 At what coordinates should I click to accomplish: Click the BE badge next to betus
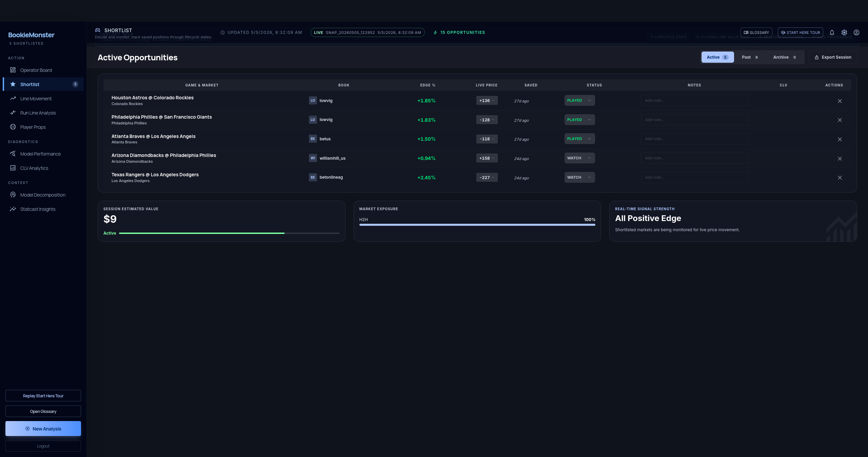tap(313, 139)
